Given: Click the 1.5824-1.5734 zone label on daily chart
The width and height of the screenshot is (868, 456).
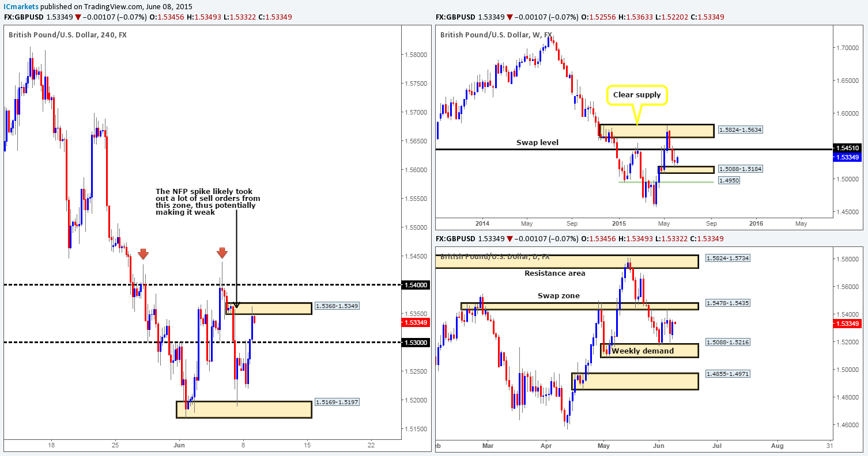Looking at the screenshot, I should click(x=727, y=259).
